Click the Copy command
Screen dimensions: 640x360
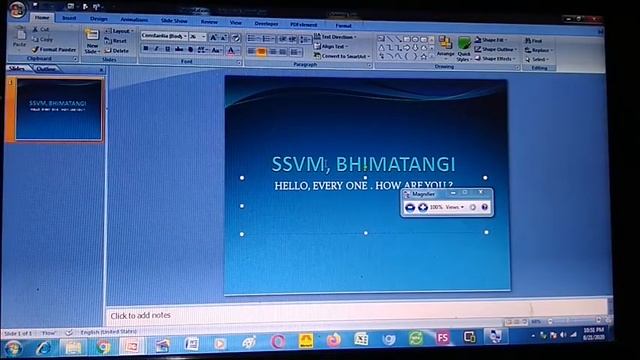tap(42, 40)
